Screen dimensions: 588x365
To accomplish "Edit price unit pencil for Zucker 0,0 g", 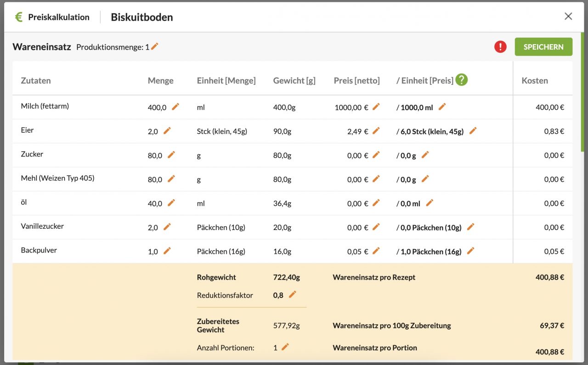I will [425, 155].
